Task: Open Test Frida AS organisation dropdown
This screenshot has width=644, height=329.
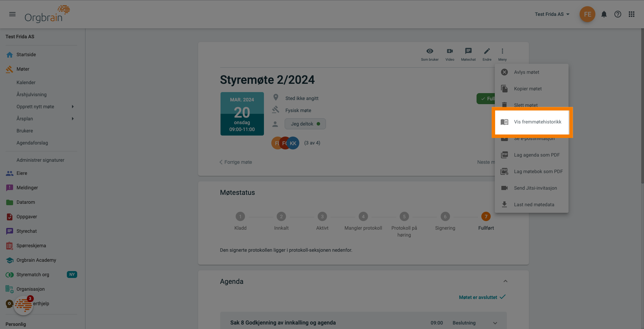Action: coord(552,14)
